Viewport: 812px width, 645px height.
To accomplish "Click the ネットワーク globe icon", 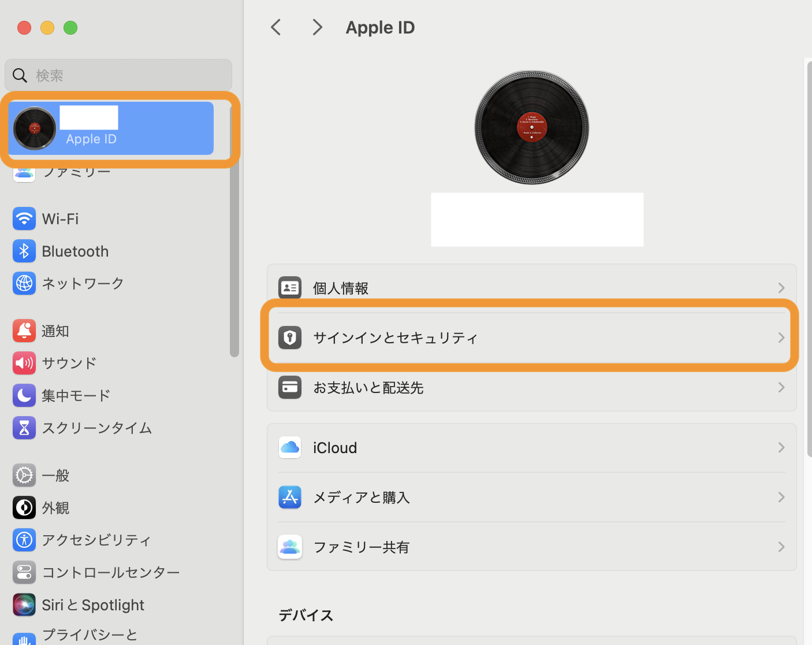I will click(x=24, y=283).
